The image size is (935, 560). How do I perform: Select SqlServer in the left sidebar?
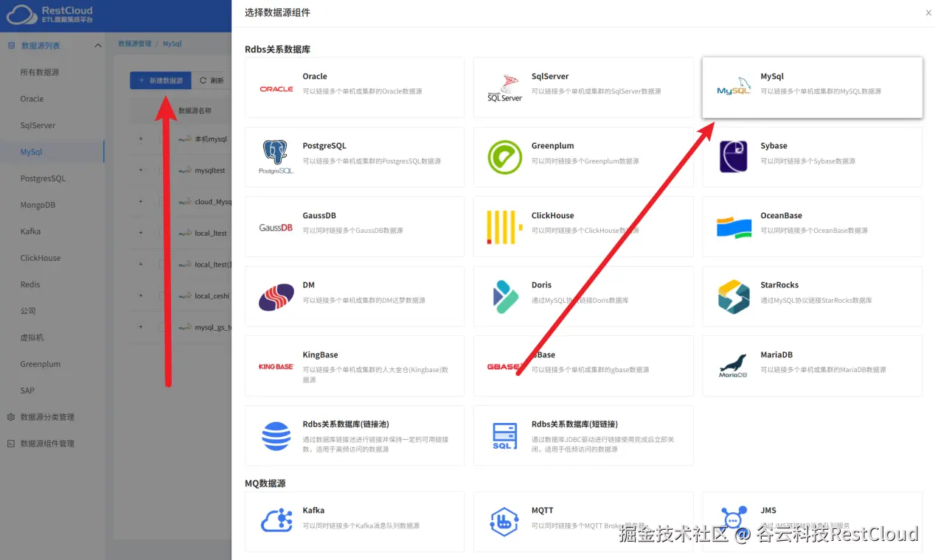point(38,125)
